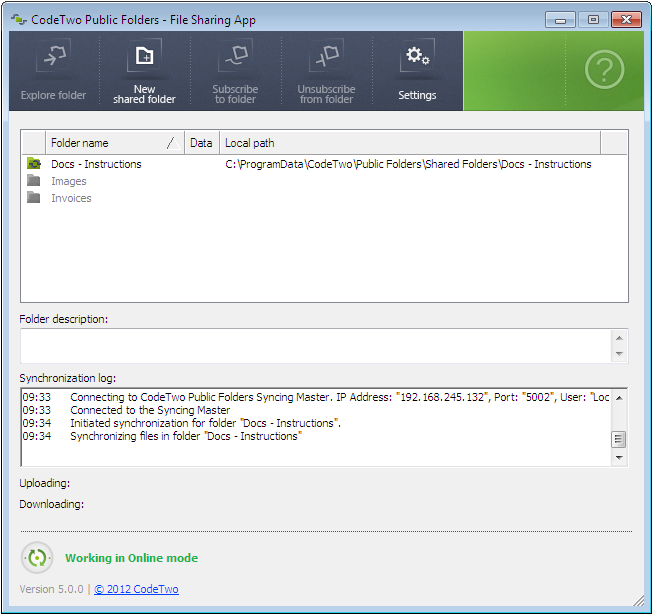Click Unsubscribe from folder icon

click(326, 55)
